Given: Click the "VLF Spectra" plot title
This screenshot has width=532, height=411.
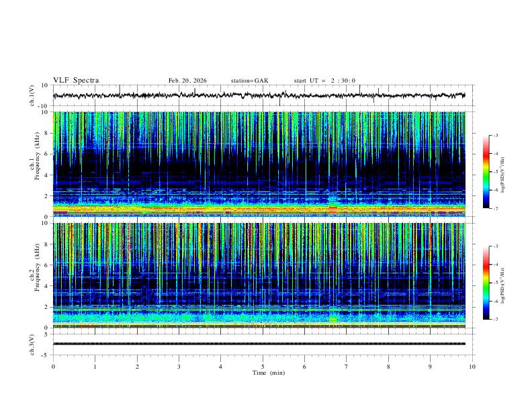Looking at the screenshot, I should coord(76,81).
